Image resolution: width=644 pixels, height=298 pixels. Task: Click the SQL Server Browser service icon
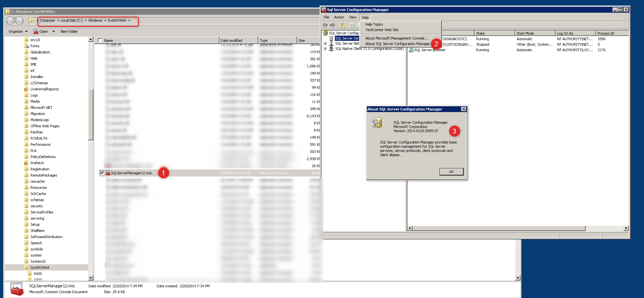[x=412, y=50]
